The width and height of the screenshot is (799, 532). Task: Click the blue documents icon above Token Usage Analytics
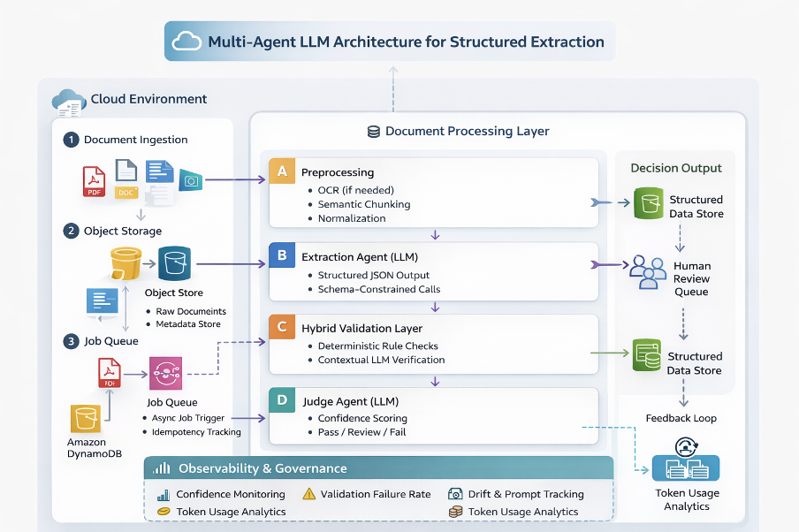686,467
